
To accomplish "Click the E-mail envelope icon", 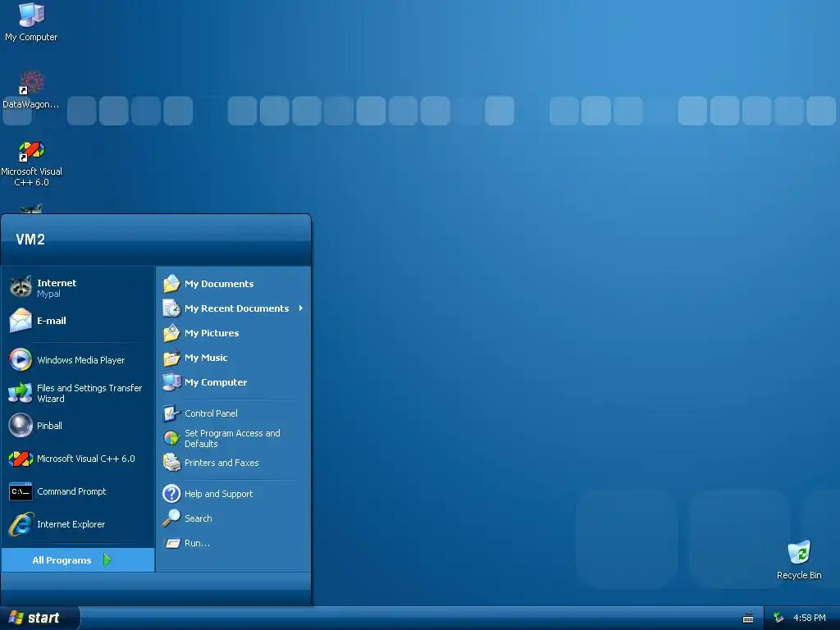I will coord(21,321).
